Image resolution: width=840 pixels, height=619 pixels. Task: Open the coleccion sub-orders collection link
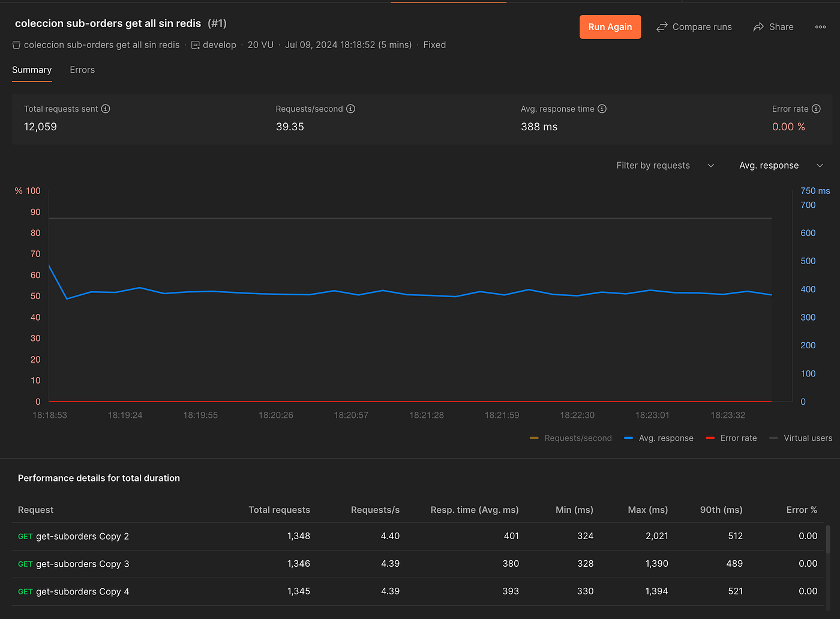coord(101,45)
